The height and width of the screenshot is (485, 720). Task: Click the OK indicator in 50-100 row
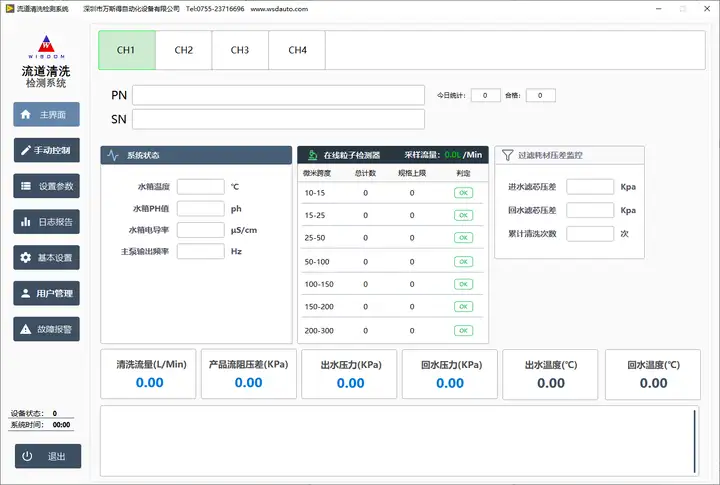pyautogui.click(x=463, y=262)
